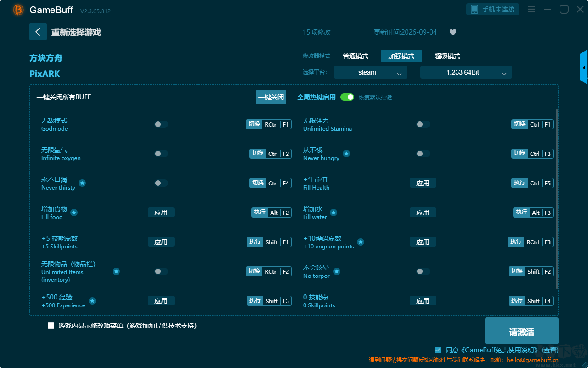Image resolution: width=588 pixels, height=368 pixels.
Task: Click the RCtrl F1 hotkey field for Godmode
Action: pos(269,124)
